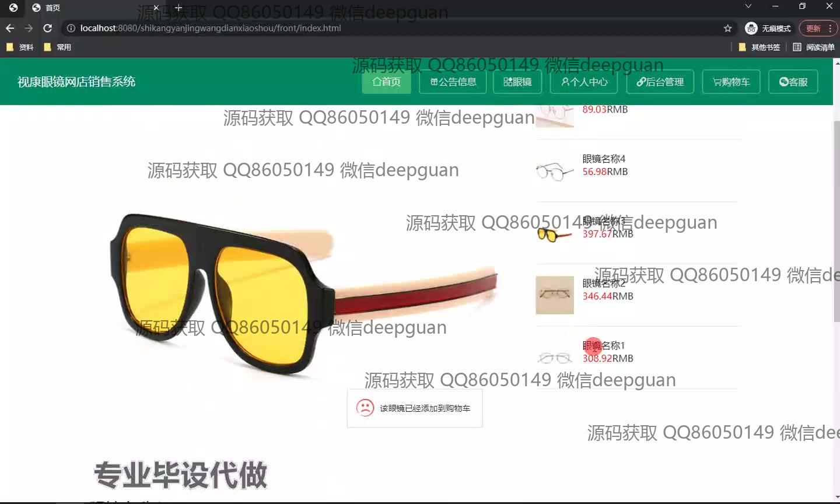The height and width of the screenshot is (504, 840).
Task: Select 眼镜名称4 product thumbnail
Action: pos(554,171)
